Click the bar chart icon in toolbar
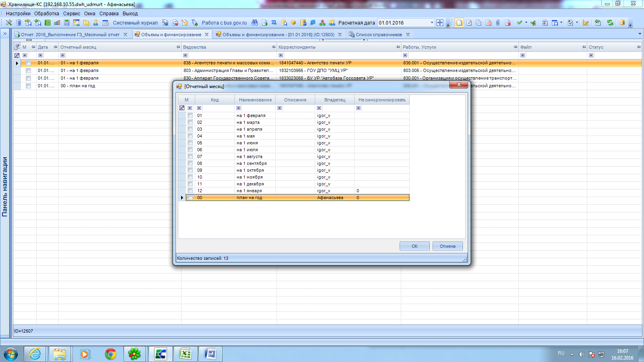Viewport: 644px width, 362px height. (57, 23)
